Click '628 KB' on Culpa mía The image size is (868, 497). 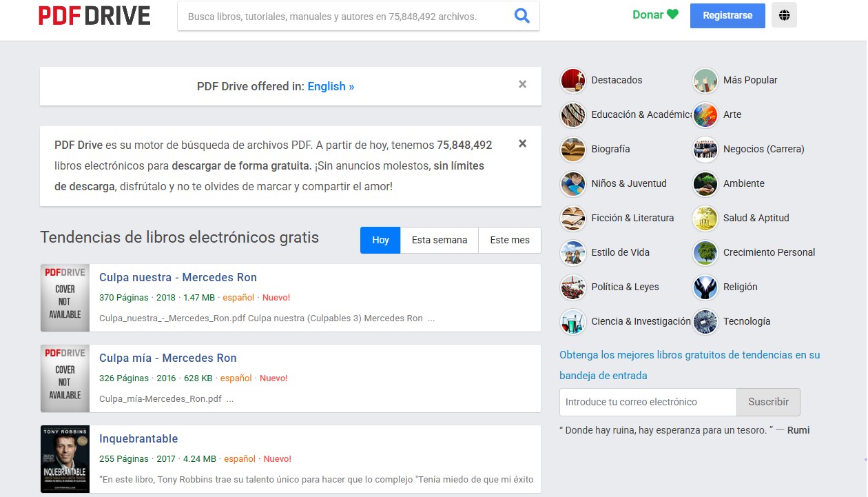198,378
